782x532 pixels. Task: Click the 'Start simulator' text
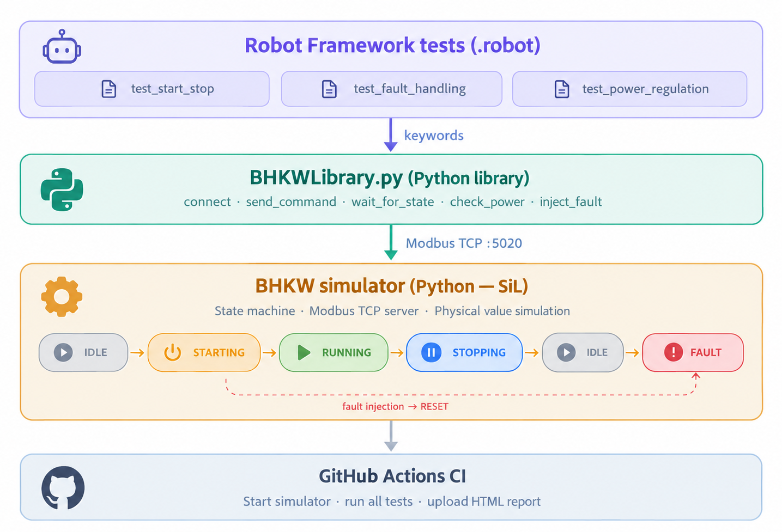[287, 502]
